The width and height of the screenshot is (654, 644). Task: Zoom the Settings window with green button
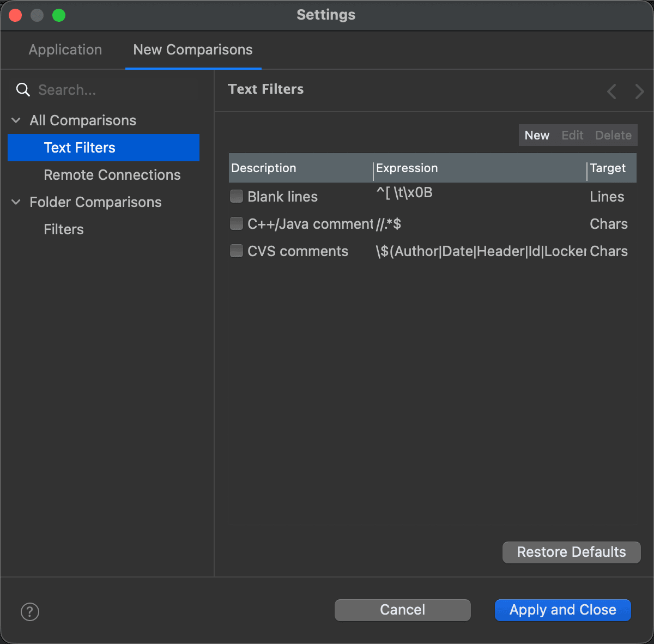59,15
